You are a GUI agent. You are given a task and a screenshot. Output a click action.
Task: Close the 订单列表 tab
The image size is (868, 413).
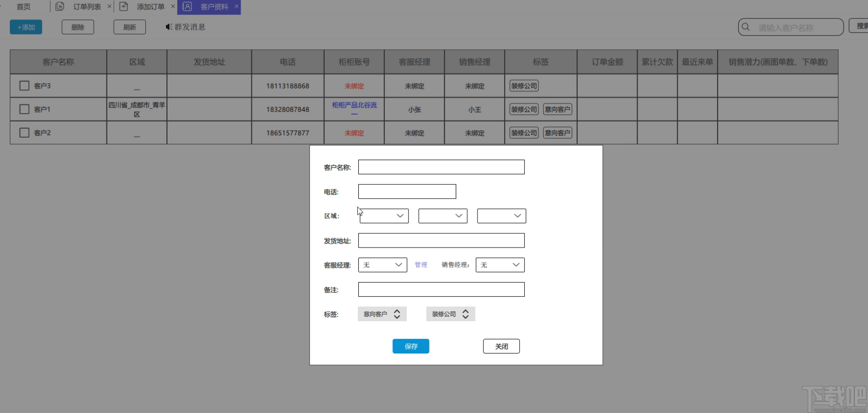click(109, 6)
